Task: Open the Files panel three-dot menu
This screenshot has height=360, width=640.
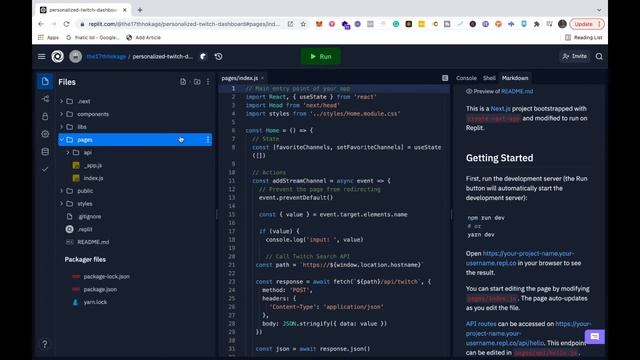Action: (x=208, y=82)
